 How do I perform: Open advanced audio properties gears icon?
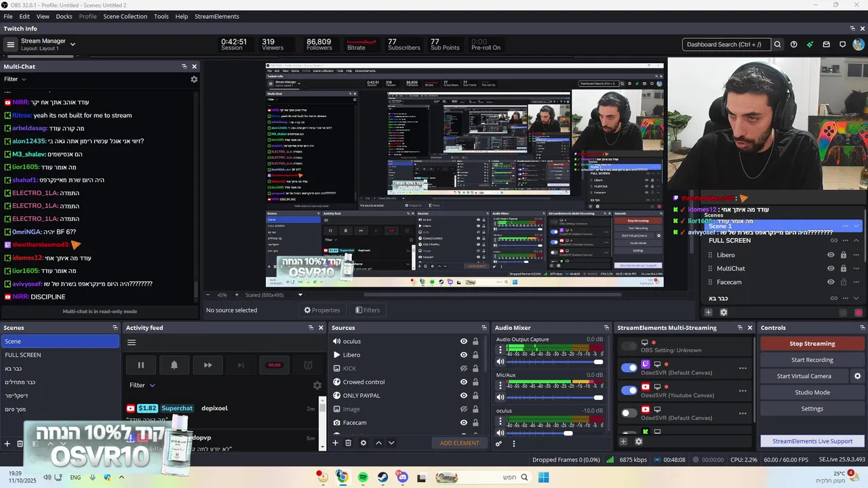pyautogui.click(x=498, y=444)
